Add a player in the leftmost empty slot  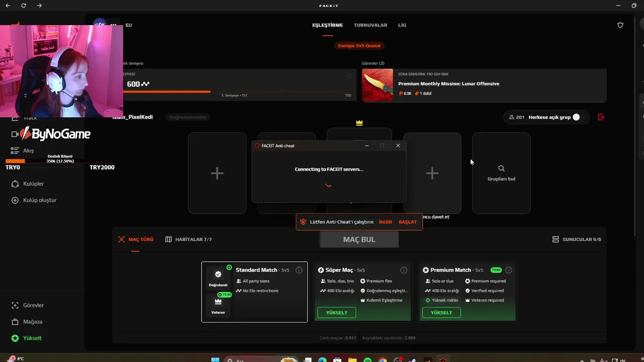[217, 173]
